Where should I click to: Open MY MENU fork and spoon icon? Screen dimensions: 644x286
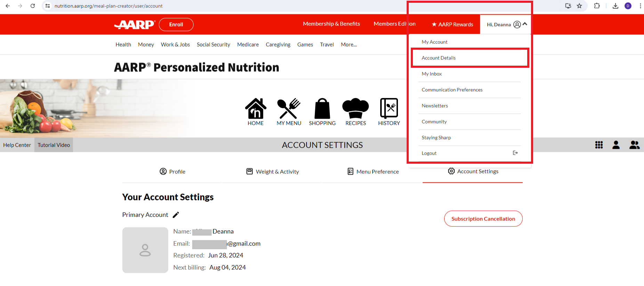(x=289, y=108)
